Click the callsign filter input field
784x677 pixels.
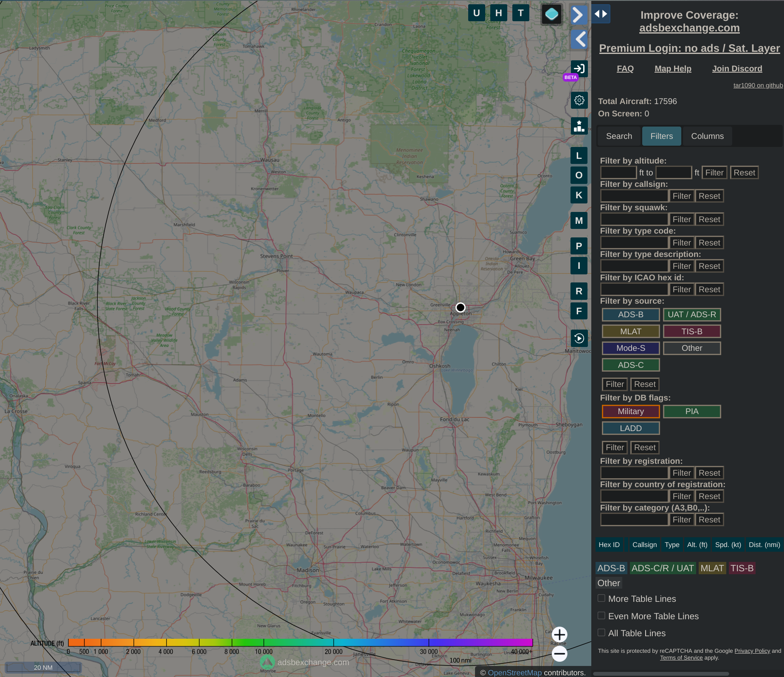pos(634,196)
